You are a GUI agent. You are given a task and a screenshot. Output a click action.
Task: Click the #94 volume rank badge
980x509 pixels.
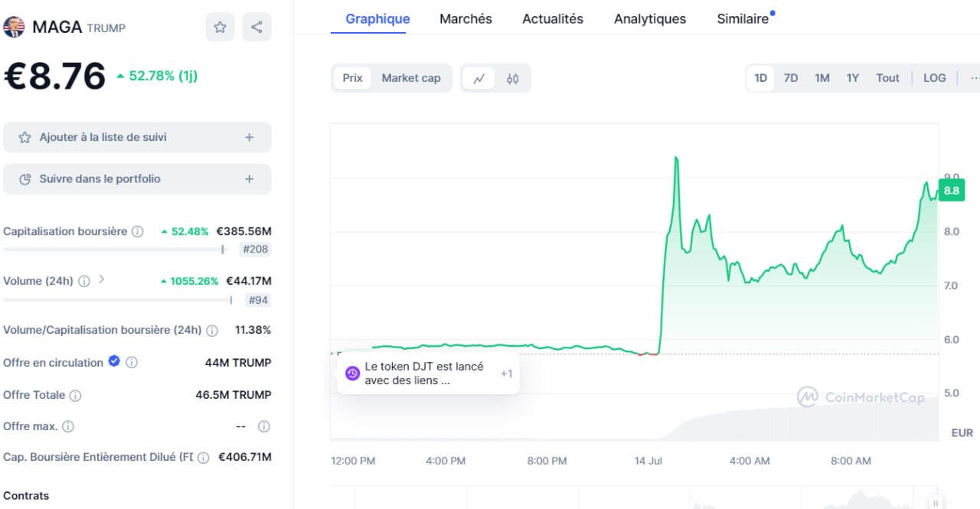[x=258, y=300]
